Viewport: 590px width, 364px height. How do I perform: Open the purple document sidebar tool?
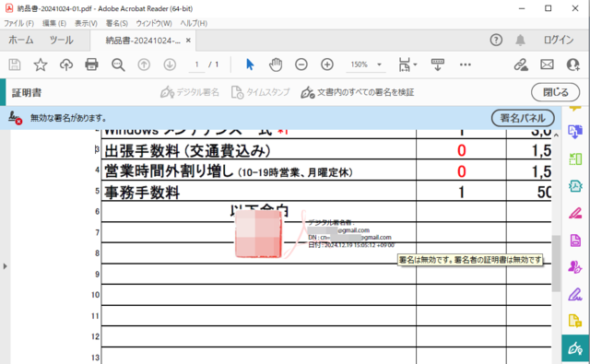click(575, 241)
